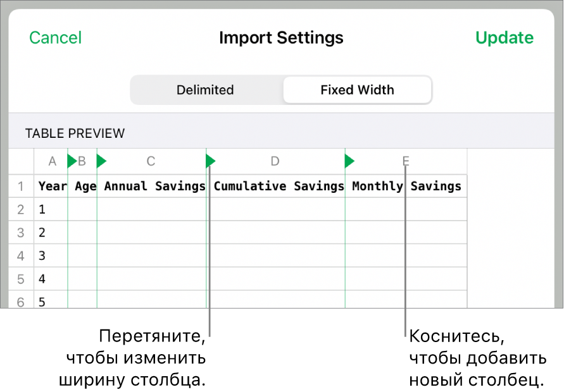Select the Fixed Width tab
Viewport: 564px width, 392px height.
tap(357, 90)
